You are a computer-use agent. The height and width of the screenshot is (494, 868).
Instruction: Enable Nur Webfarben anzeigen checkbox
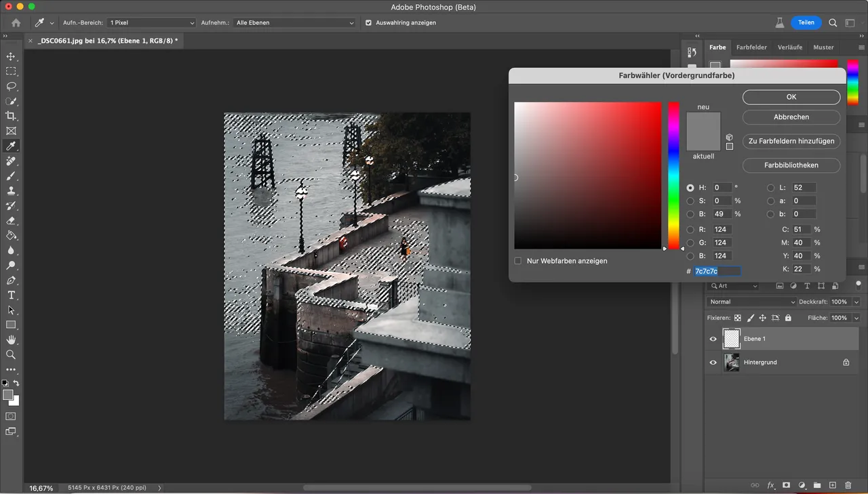[x=518, y=261]
